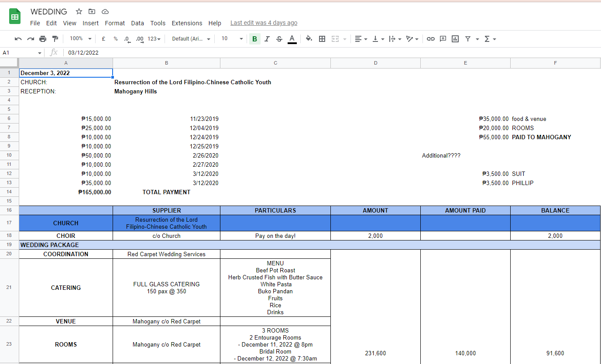The image size is (601, 364).
Task: Click the undo arrow icon
Action: pyautogui.click(x=18, y=39)
